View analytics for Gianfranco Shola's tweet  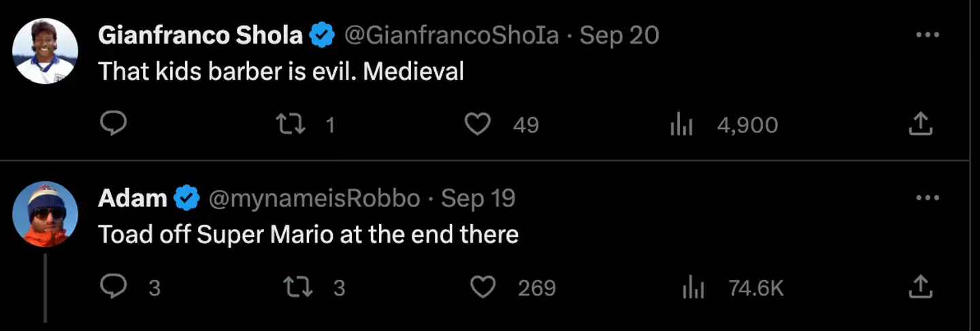(x=681, y=125)
